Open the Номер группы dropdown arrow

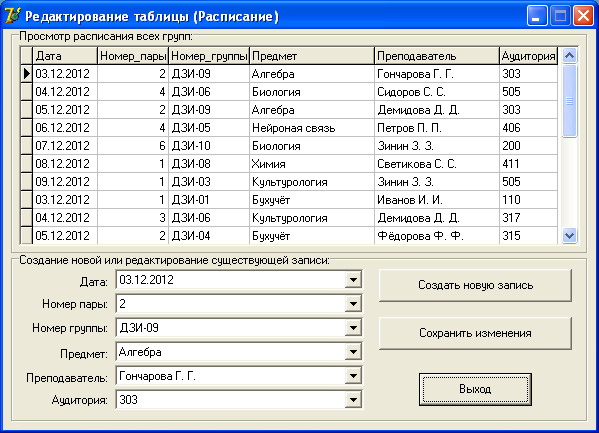point(353,328)
